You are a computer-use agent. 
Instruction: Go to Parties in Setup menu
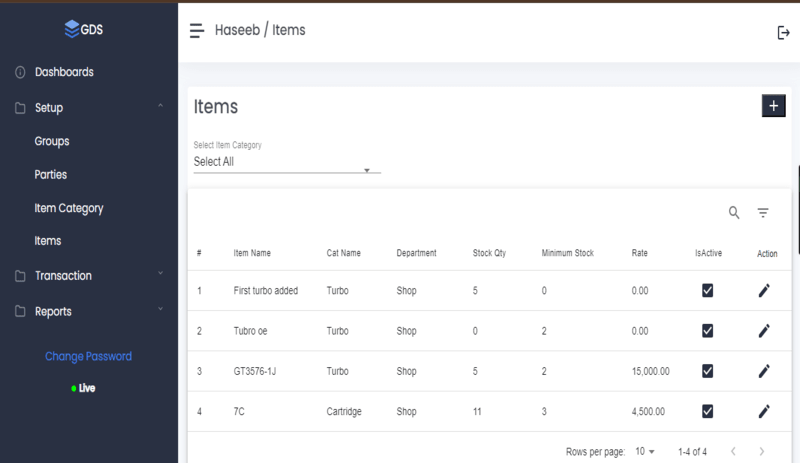[51, 175]
